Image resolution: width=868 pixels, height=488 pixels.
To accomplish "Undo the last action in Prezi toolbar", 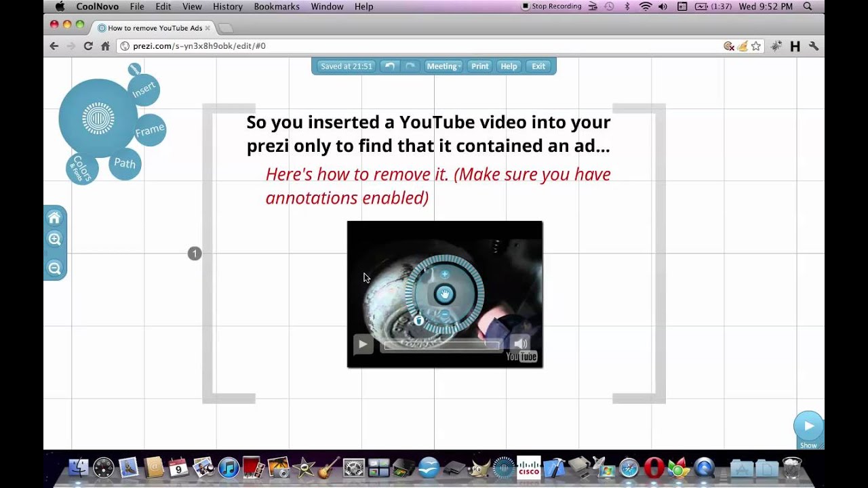I will (390, 66).
